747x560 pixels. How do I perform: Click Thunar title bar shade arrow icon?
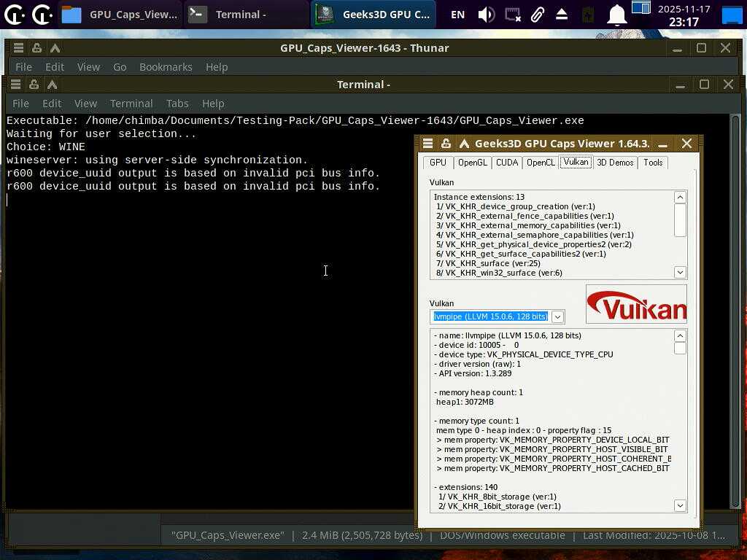55,48
